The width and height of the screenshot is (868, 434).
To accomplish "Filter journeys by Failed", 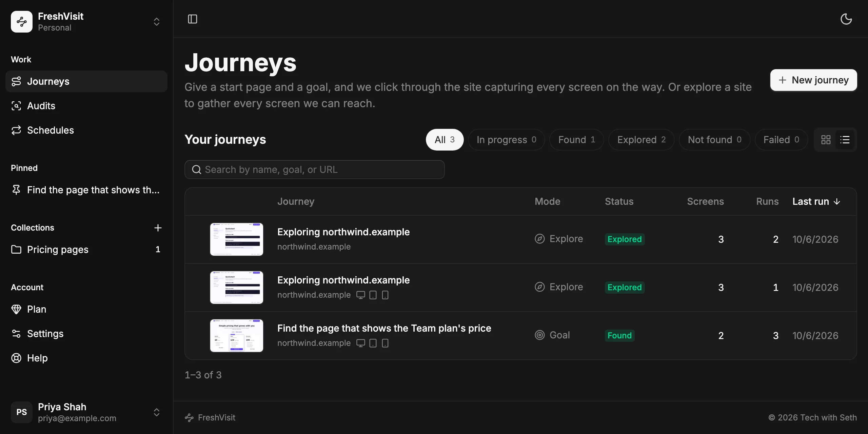I will point(781,140).
